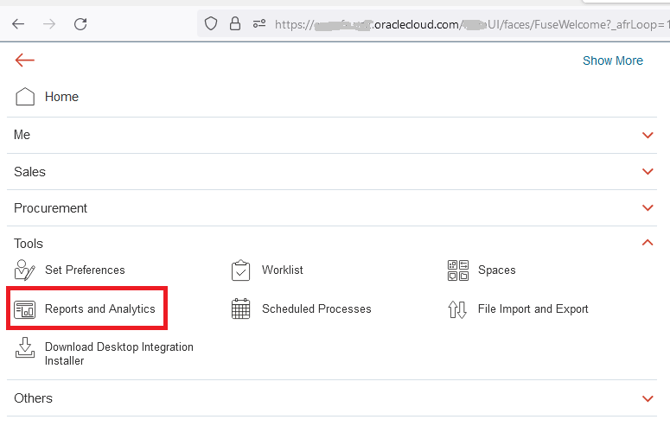The width and height of the screenshot is (670, 426).
Task: Expand the Others section chevron
Action: click(648, 398)
